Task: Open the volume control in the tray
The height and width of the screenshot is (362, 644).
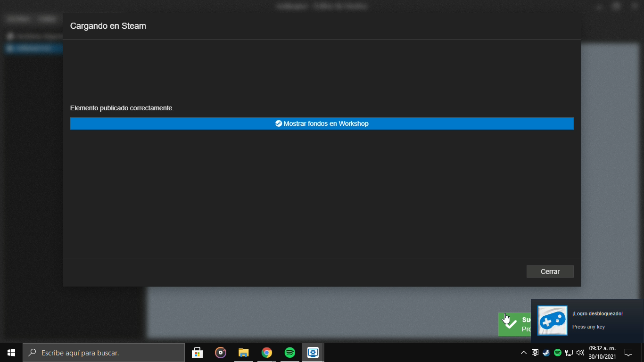Action: (x=580, y=353)
